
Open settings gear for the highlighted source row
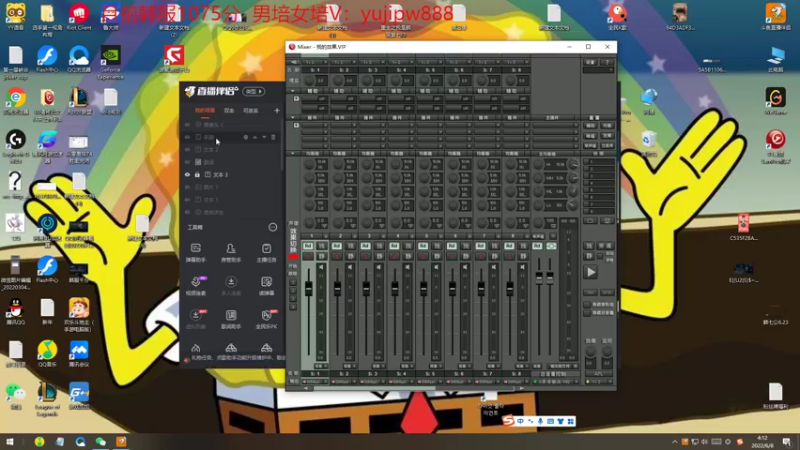245,137
